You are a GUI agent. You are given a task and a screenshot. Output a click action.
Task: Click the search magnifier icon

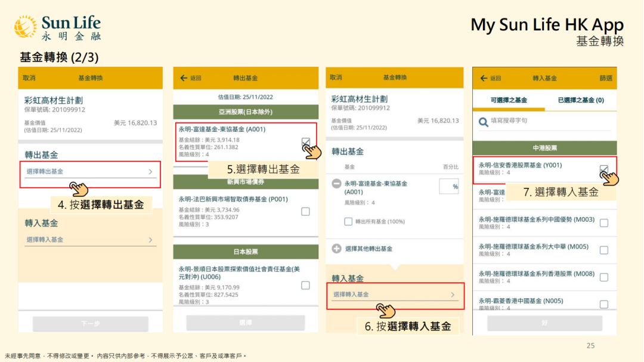pyautogui.click(x=484, y=122)
